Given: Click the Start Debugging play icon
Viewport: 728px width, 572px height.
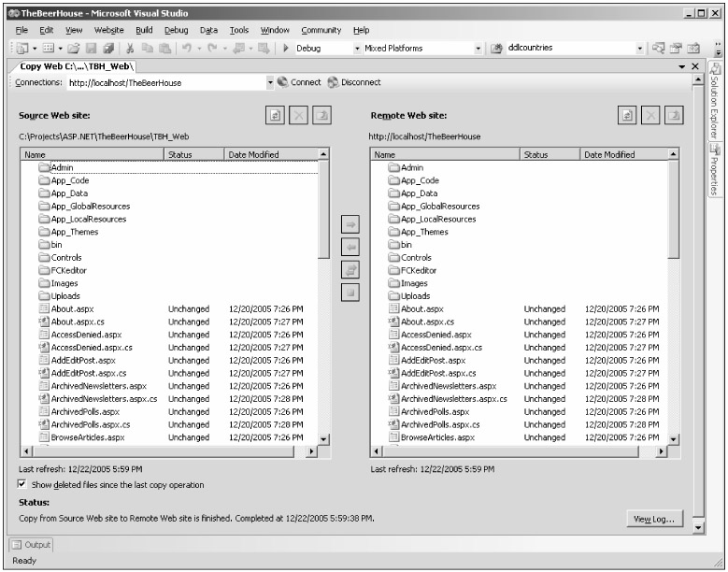Looking at the screenshot, I should pyautogui.click(x=285, y=48).
